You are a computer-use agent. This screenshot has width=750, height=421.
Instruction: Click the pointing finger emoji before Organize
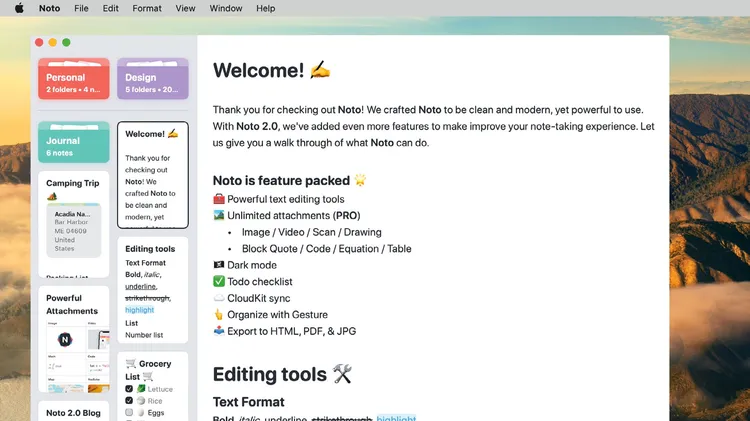(x=219, y=314)
